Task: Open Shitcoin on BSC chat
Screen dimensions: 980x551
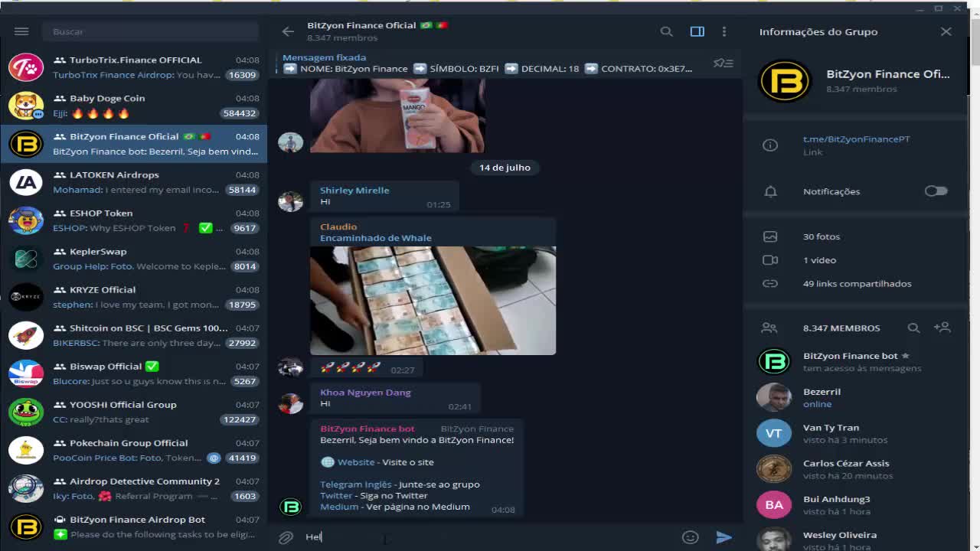Action: [x=134, y=335]
